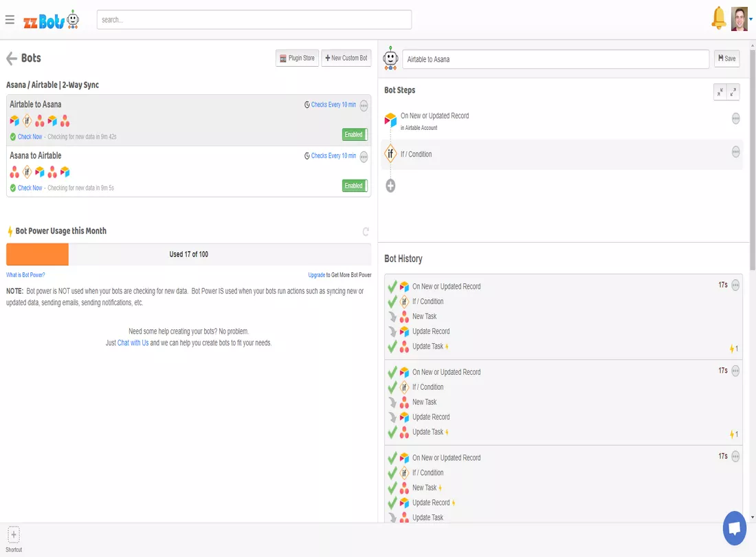Screen dimensions: 756x557
Task: Add a new bot step
Action: click(390, 186)
